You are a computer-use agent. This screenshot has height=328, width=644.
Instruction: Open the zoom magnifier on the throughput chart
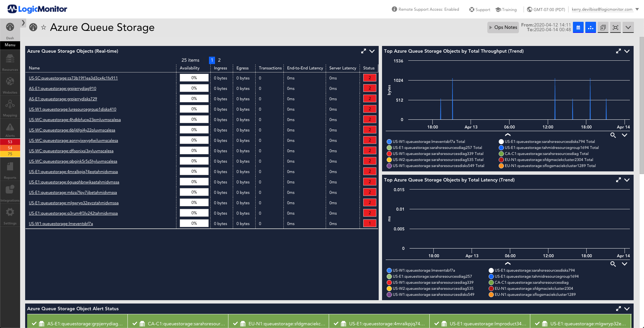pyautogui.click(x=613, y=135)
